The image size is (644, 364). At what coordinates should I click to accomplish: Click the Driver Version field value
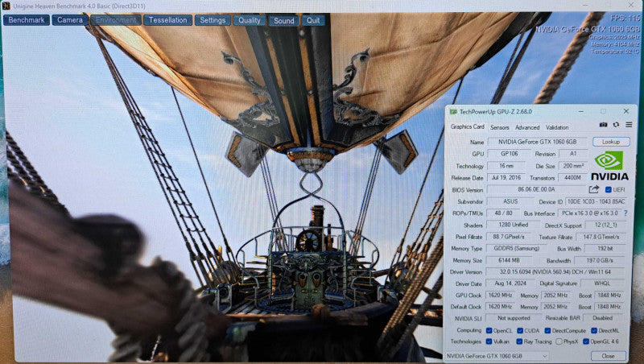555,271
